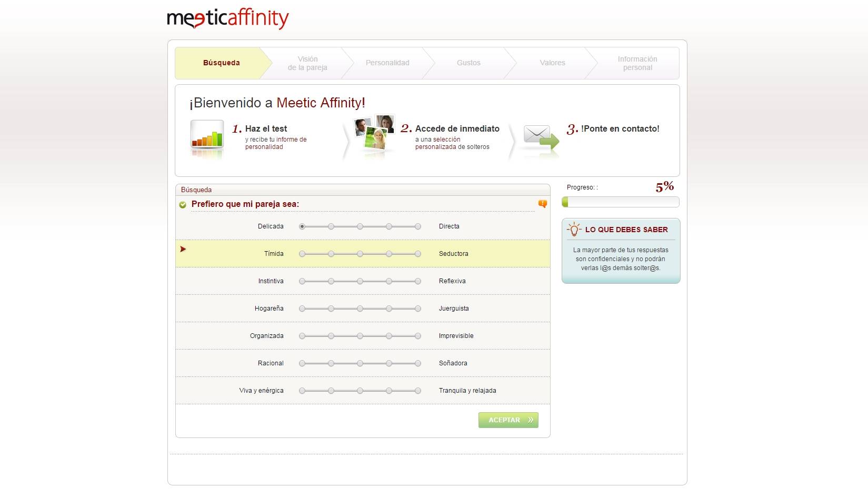The height and width of the screenshot is (497, 868).
Task: Select the radio nearest Tímida
Action: (x=302, y=254)
